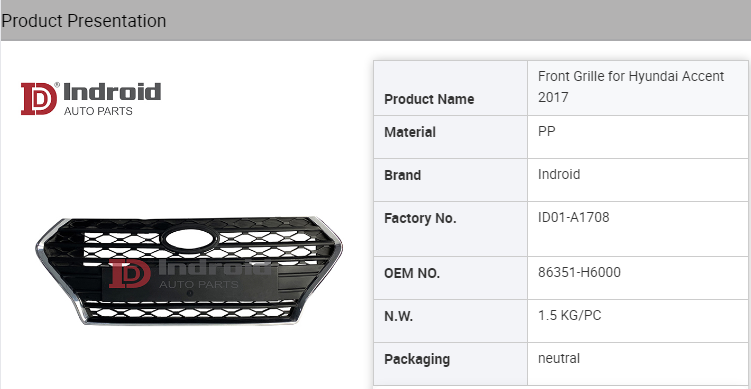751x389 pixels.
Task: Select the Material label cell
Action: coord(450,137)
